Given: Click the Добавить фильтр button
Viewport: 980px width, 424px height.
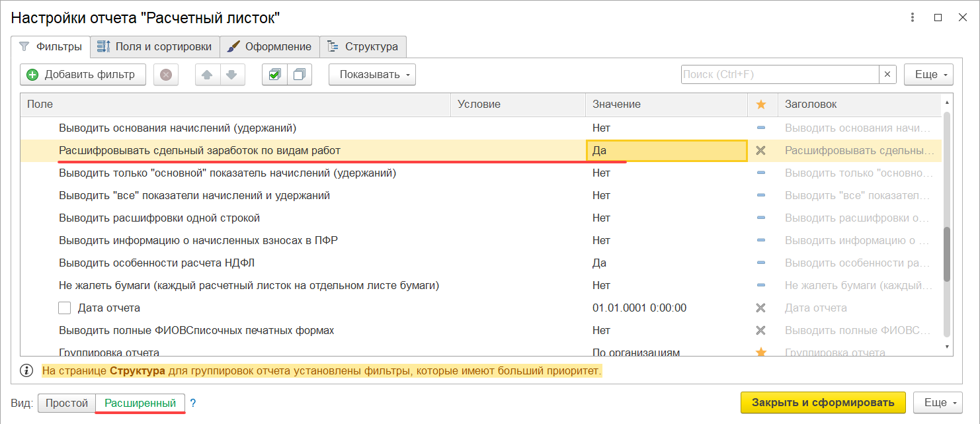Looking at the screenshot, I should click(81, 75).
